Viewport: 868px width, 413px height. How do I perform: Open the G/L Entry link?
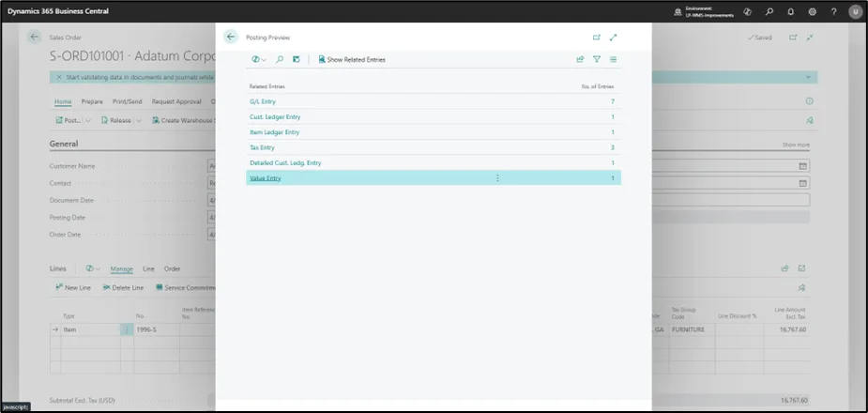click(263, 102)
